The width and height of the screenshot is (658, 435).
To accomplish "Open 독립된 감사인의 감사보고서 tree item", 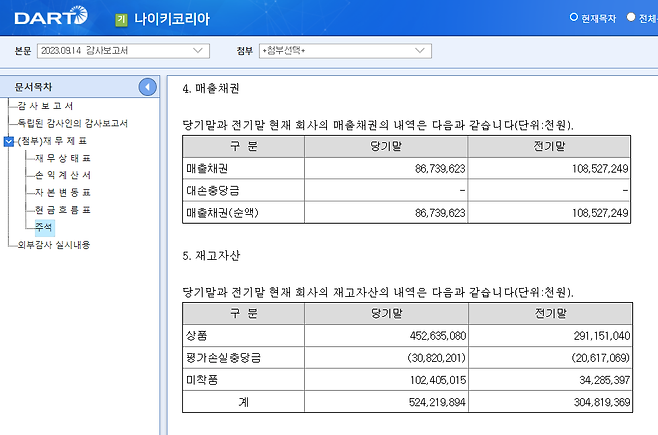I will pyautogui.click(x=73, y=123).
